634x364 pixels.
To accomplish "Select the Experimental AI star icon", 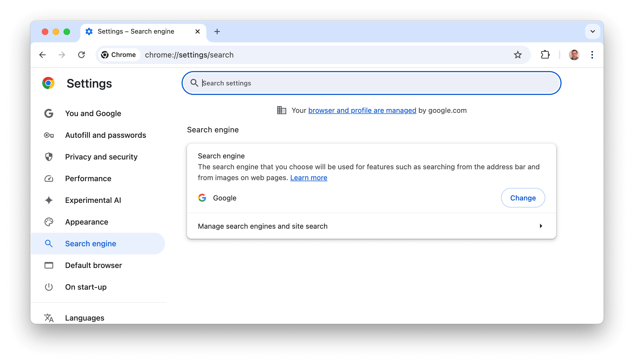I will 49,200.
